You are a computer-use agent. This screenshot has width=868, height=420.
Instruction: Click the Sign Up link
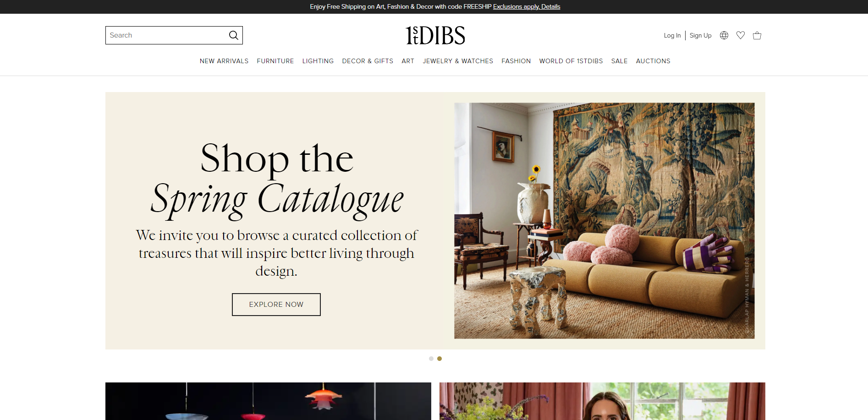coord(701,35)
